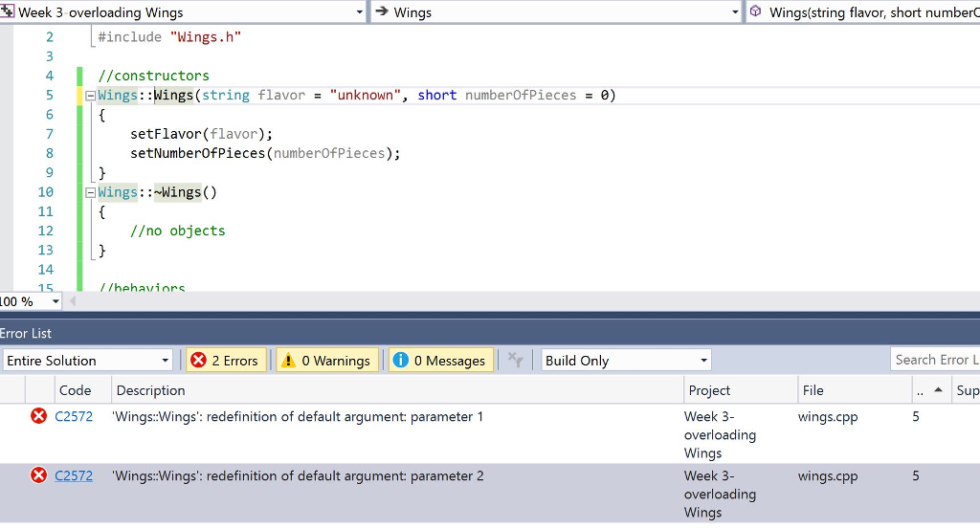The image size is (980, 529).
Task: Collapse the ~Wings destructor code block
Action: (90, 192)
